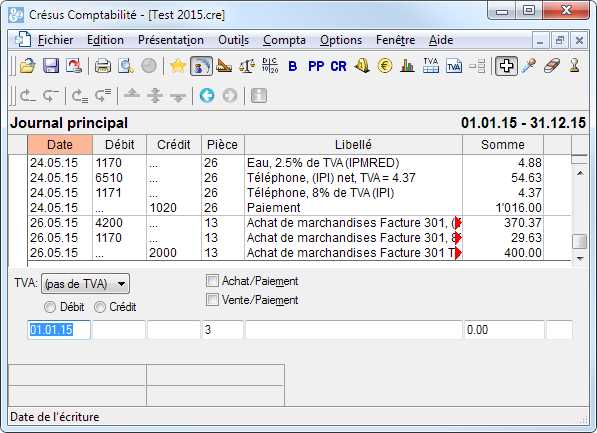The height and width of the screenshot is (433, 597).
Task: Open the D/C account extract icon
Action: point(270,66)
